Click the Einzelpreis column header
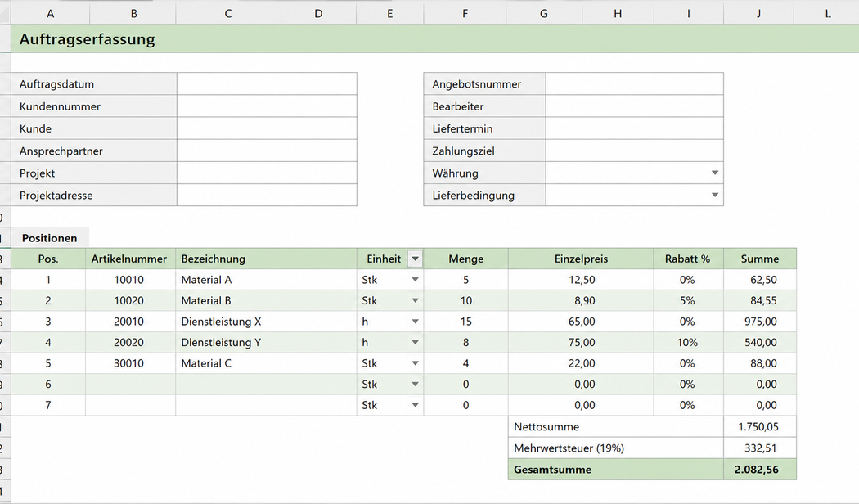Image resolution: width=859 pixels, height=504 pixels. coord(581,259)
